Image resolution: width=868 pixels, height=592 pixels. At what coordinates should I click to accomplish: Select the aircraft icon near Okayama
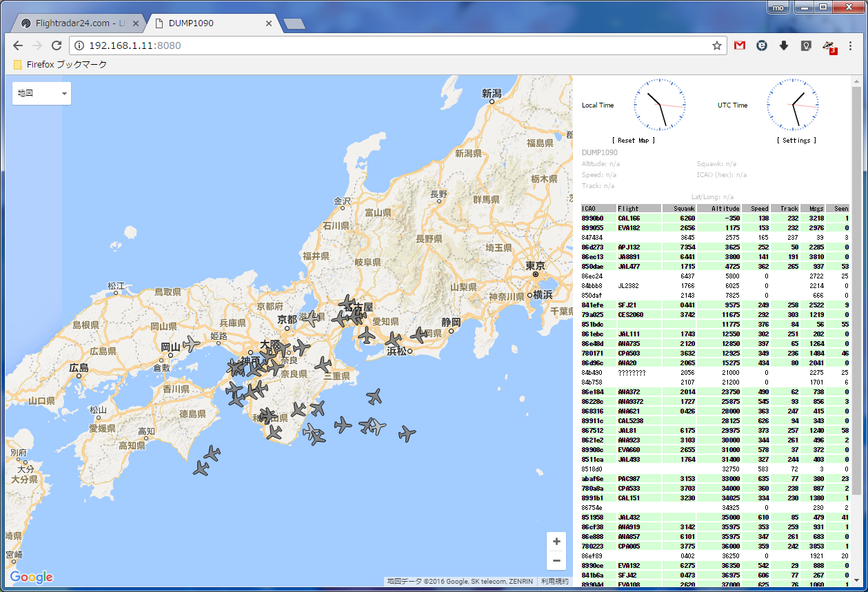click(192, 343)
